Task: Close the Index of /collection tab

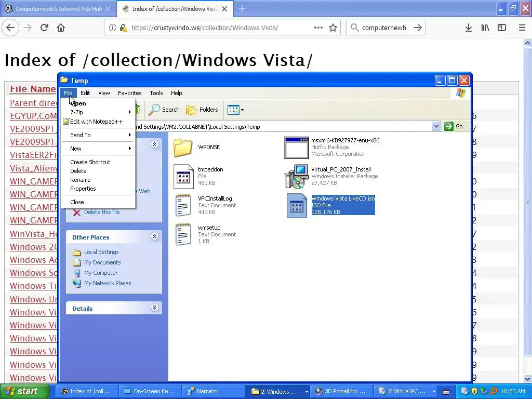Action: [224, 9]
